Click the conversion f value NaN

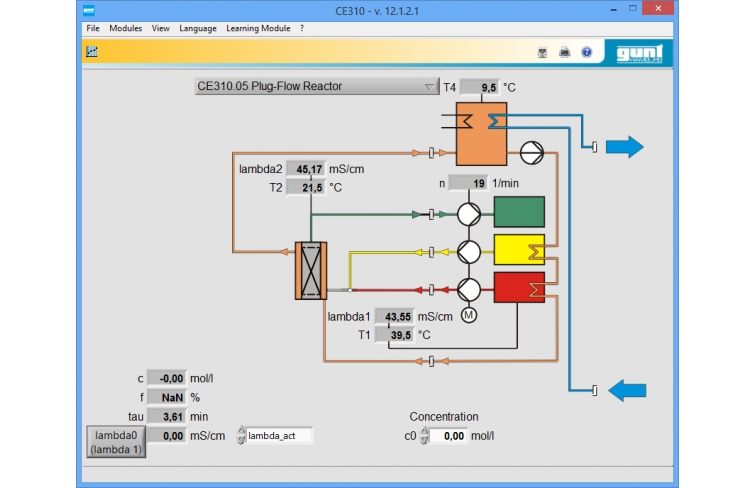pyautogui.click(x=167, y=397)
